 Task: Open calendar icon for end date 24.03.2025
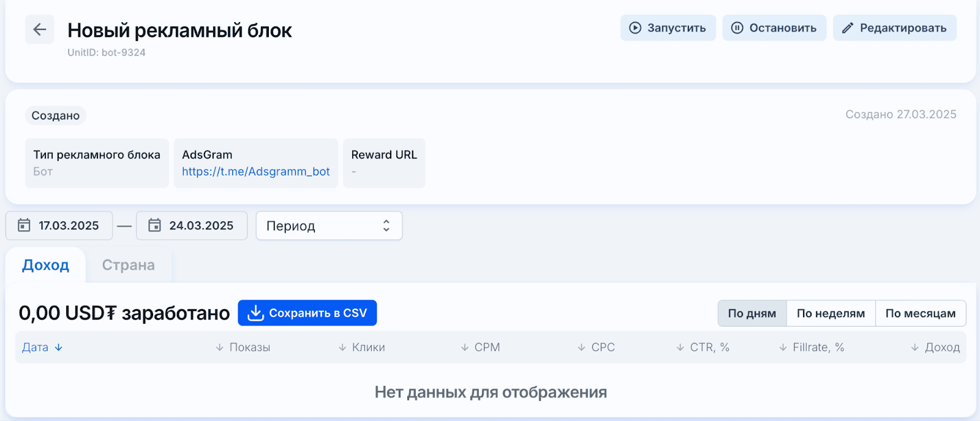pyautogui.click(x=154, y=225)
